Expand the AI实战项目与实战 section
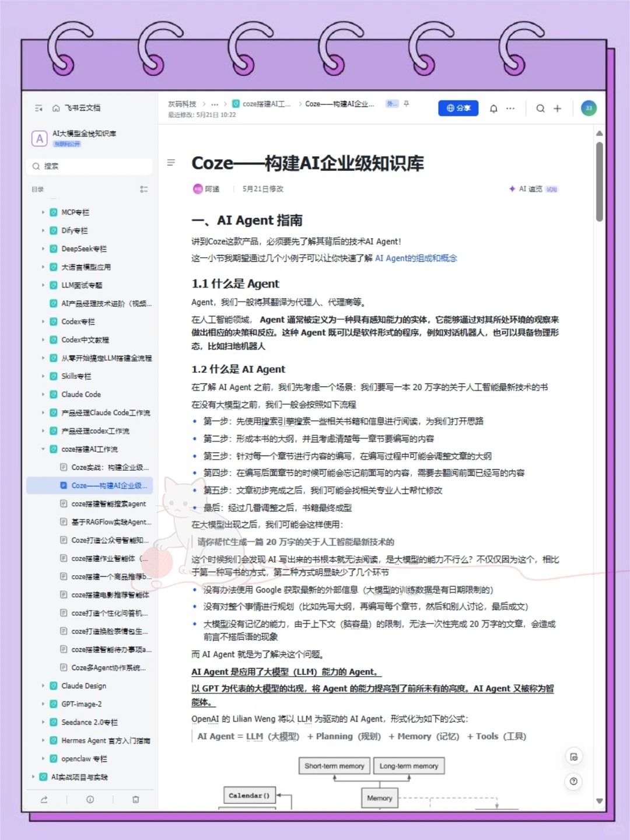This screenshot has height=840, width=630. click(33, 777)
